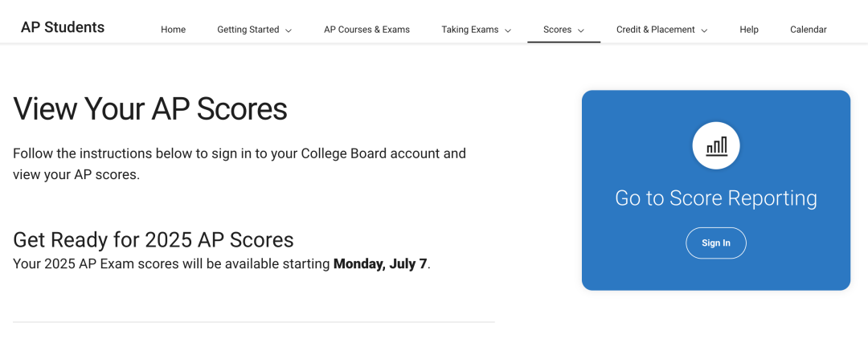Click the bold Monday, July 7 text
This screenshot has width=868, height=355.
point(380,263)
